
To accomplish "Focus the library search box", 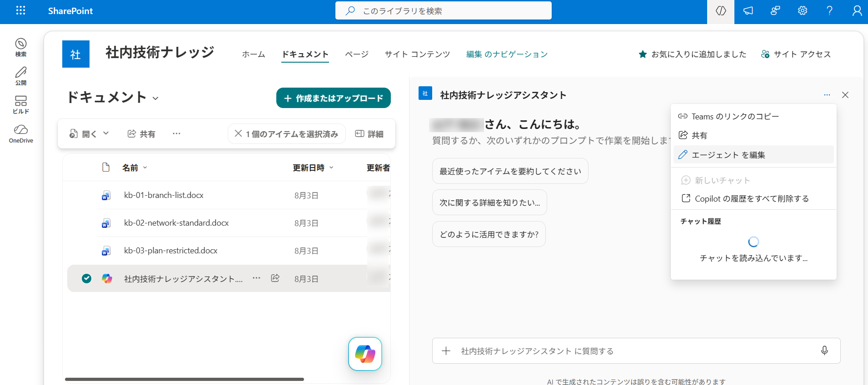I will 444,10.
